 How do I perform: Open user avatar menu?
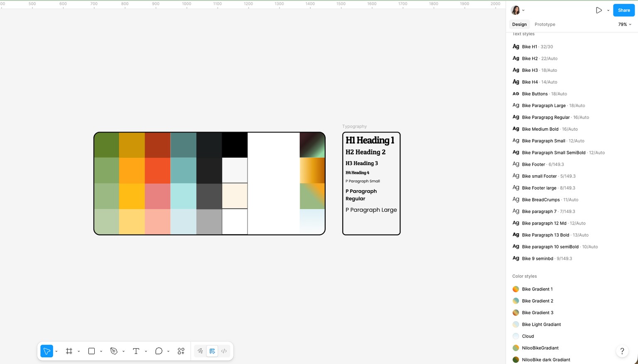[518, 10]
